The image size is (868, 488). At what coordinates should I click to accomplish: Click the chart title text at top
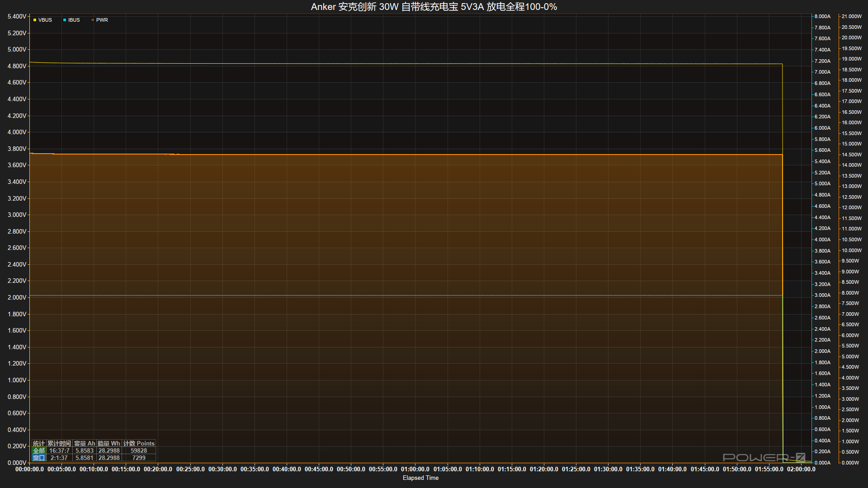tap(434, 7)
